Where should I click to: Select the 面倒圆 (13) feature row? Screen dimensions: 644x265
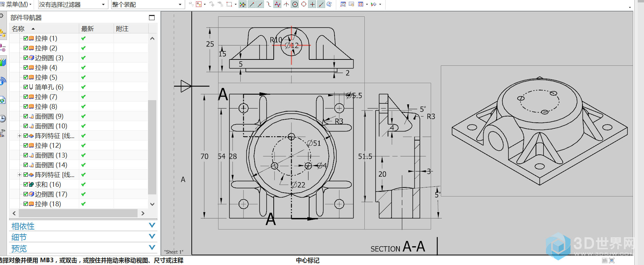tap(79, 155)
